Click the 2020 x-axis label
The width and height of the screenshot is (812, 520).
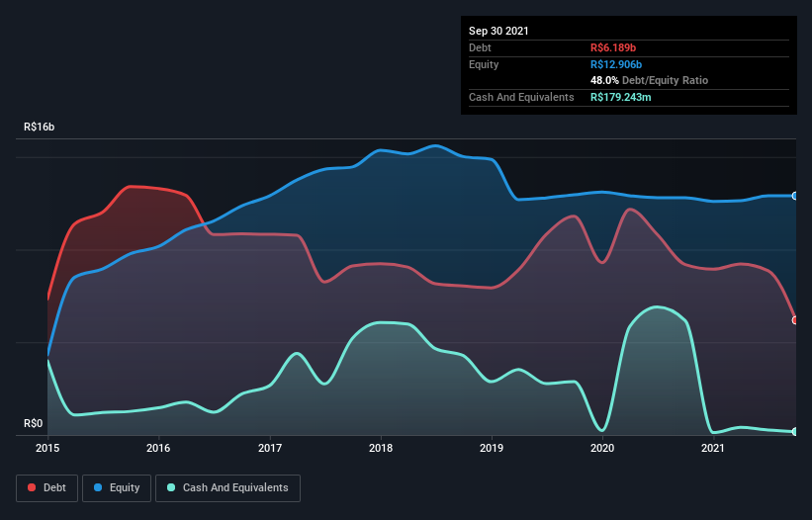click(602, 448)
